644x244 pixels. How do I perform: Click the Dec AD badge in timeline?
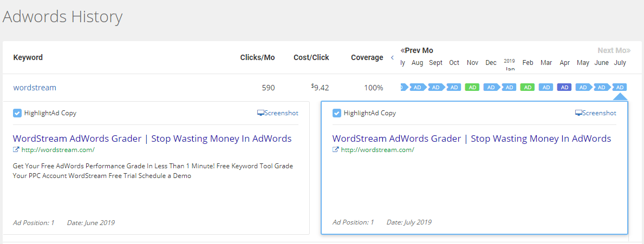pyautogui.click(x=491, y=87)
